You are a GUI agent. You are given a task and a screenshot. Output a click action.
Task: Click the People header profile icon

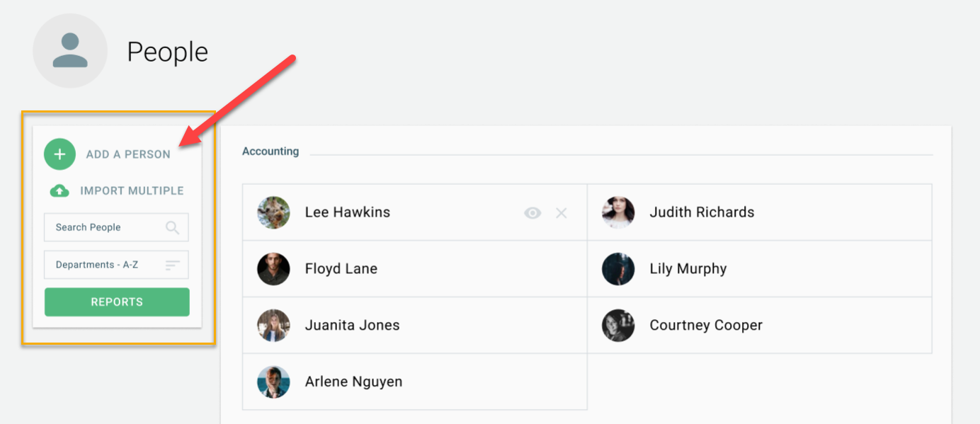69,51
